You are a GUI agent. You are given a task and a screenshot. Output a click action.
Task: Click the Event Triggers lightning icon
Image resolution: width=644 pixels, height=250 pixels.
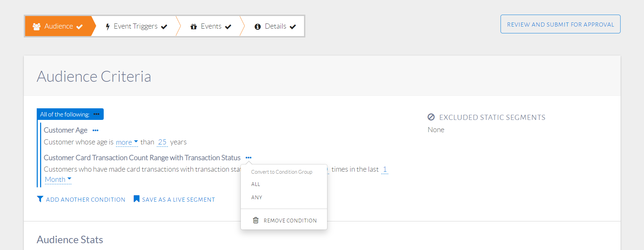pos(108,27)
